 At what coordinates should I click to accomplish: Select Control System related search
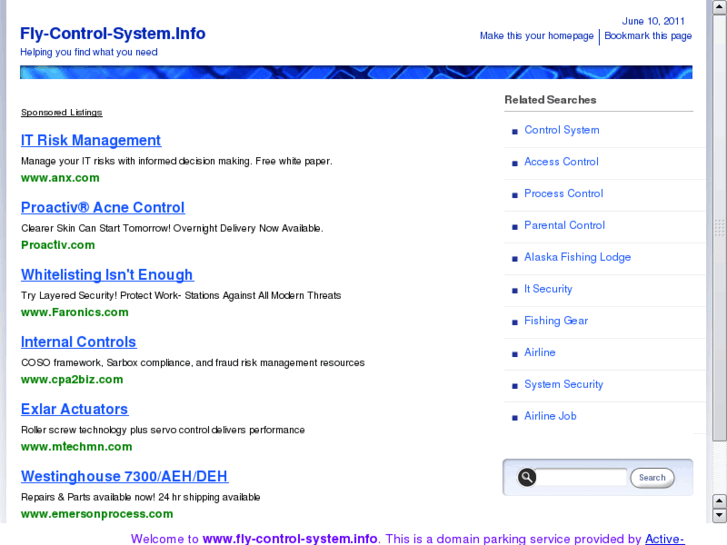[x=561, y=130]
